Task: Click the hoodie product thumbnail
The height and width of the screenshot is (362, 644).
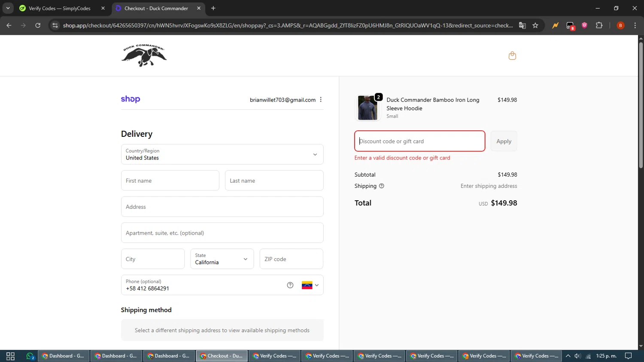Action: [368, 108]
